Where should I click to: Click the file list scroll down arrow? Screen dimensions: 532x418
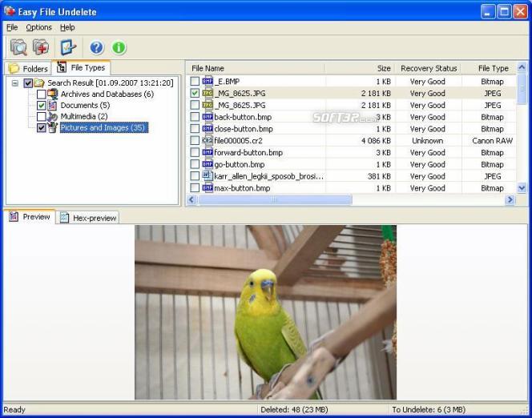click(x=522, y=187)
